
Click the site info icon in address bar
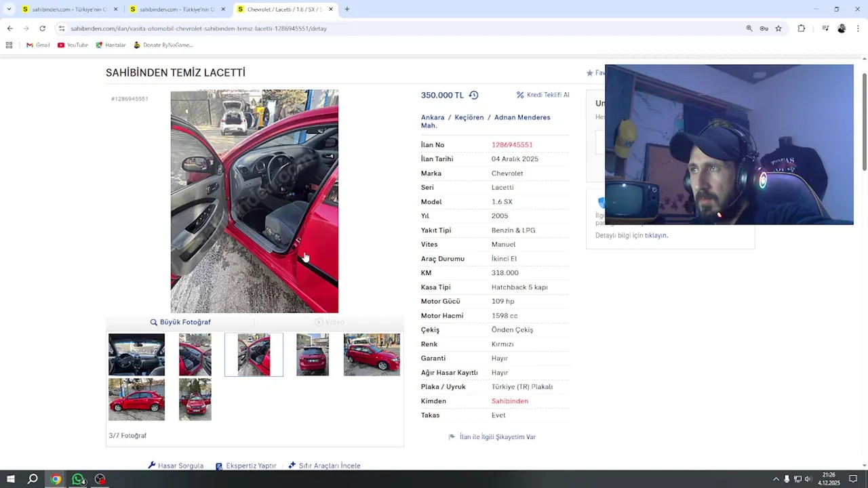tap(62, 28)
